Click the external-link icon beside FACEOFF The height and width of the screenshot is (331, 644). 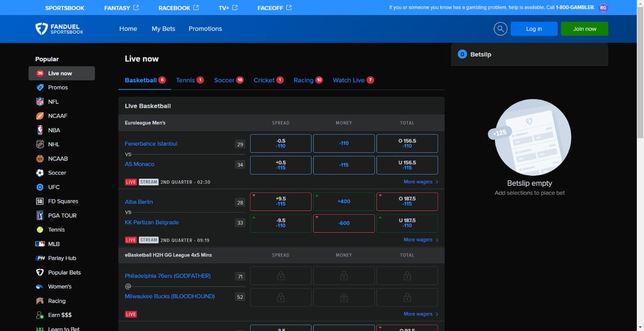click(x=289, y=8)
